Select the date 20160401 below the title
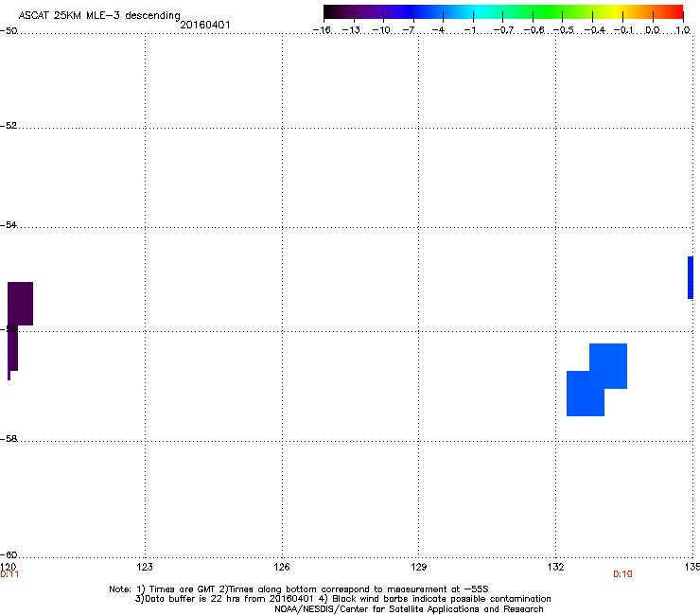 click(205, 25)
